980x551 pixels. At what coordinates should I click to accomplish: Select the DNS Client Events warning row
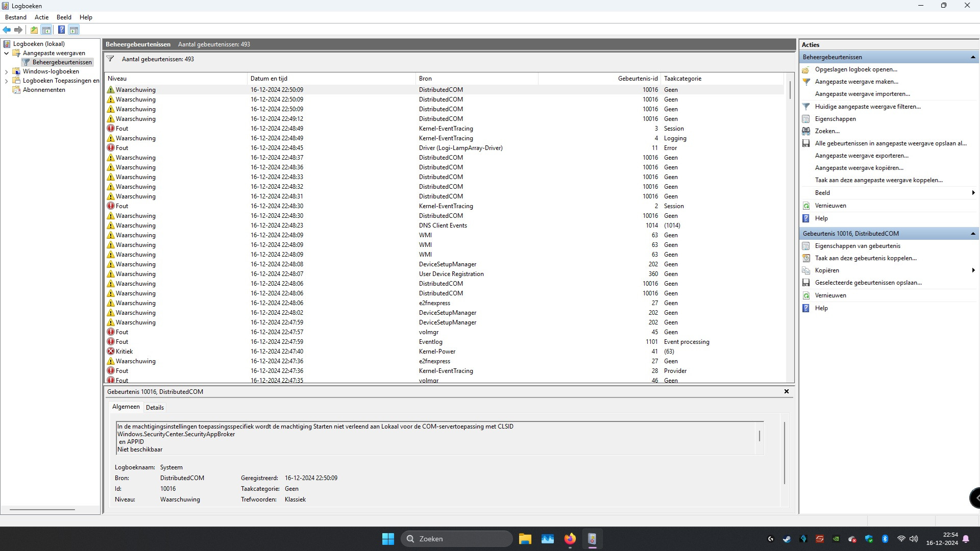(444, 226)
